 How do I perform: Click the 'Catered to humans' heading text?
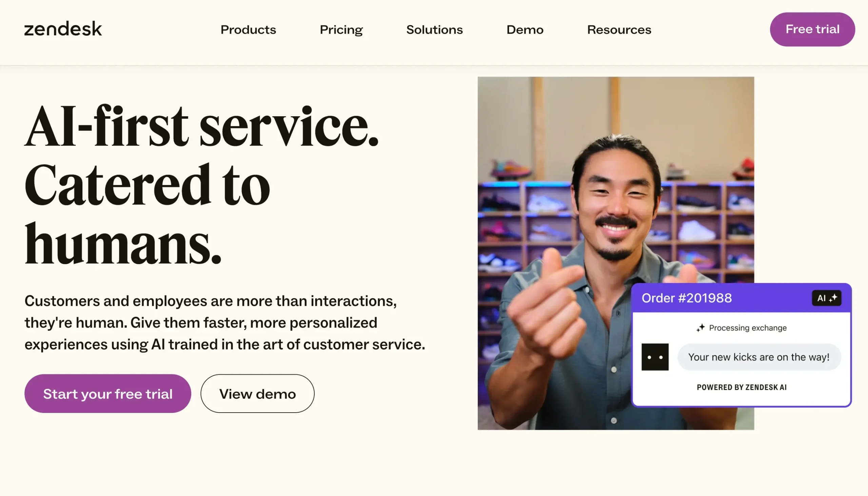(146, 215)
